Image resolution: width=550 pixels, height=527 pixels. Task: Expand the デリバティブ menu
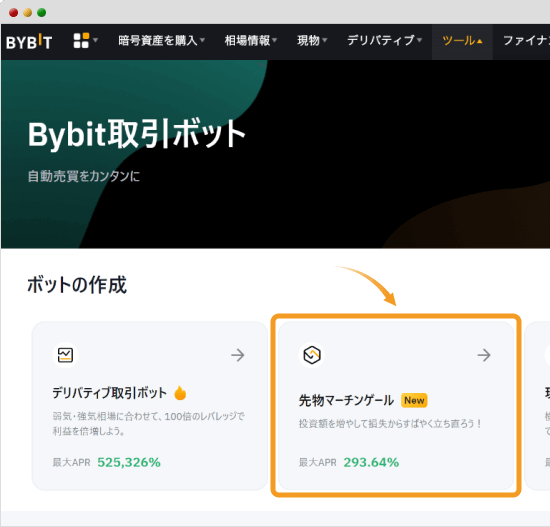pos(384,41)
